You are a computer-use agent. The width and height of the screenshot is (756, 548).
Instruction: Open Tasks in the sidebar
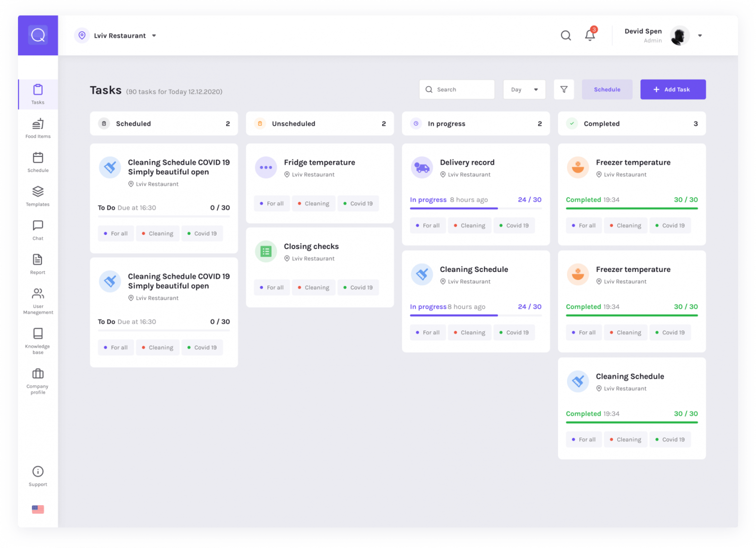(x=38, y=94)
